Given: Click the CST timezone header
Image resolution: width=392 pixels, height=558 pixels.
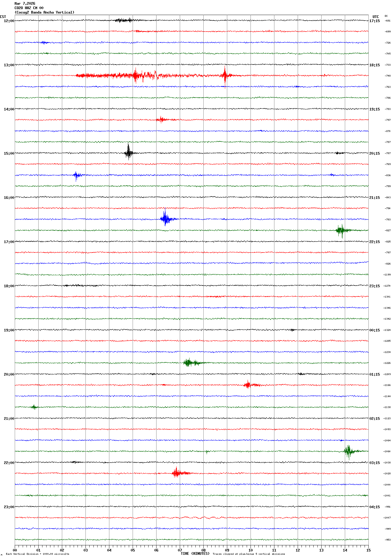Looking at the screenshot, I should (x=3, y=17).
